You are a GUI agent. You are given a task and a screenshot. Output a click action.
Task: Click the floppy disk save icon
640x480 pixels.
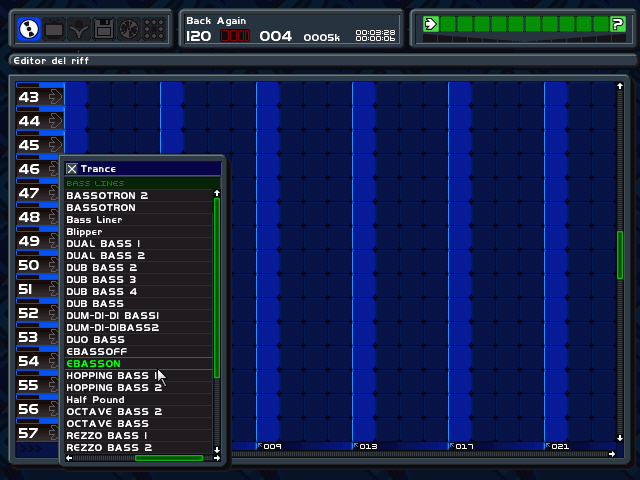pos(104,29)
